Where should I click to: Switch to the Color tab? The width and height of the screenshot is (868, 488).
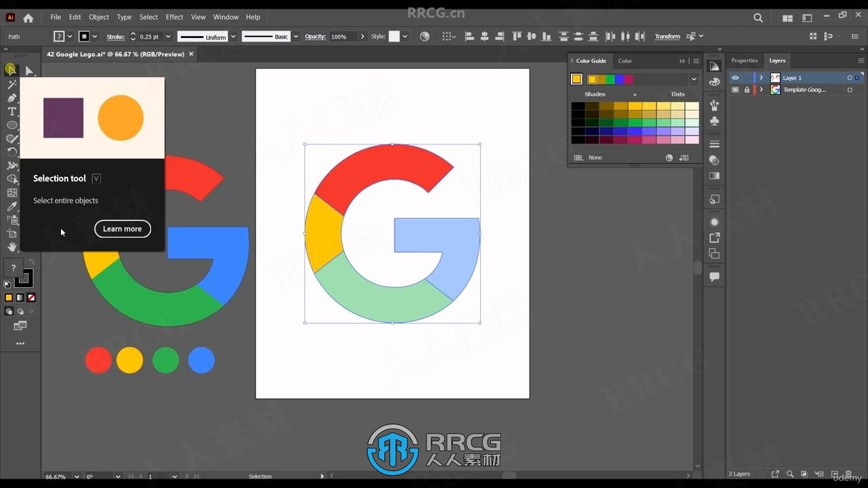625,61
